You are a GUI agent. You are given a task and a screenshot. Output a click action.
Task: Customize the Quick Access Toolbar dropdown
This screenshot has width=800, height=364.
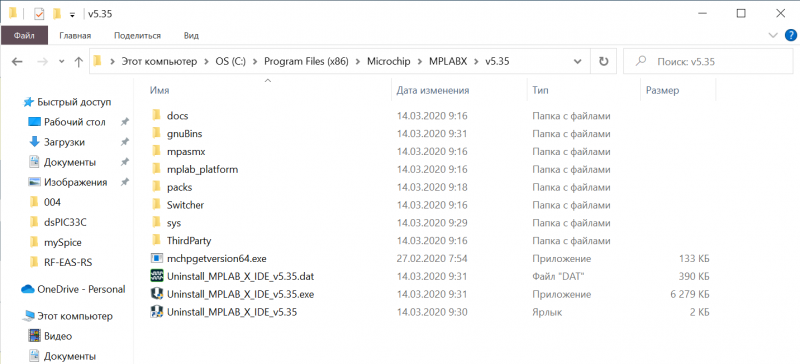(x=72, y=15)
